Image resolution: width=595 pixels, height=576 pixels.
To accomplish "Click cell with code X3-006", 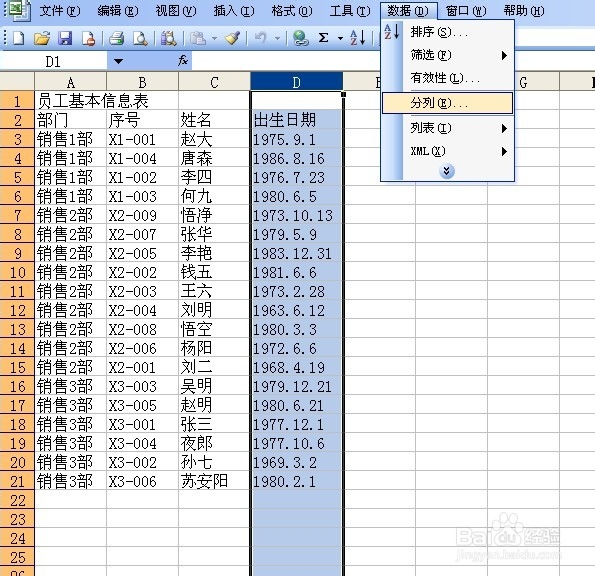I will [x=142, y=481].
